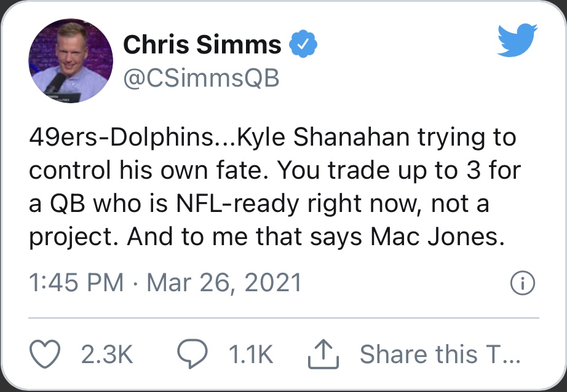This screenshot has height=392, width=567.
Task: Click the reply speech bubble icon
Action: (x=191, y=354)
